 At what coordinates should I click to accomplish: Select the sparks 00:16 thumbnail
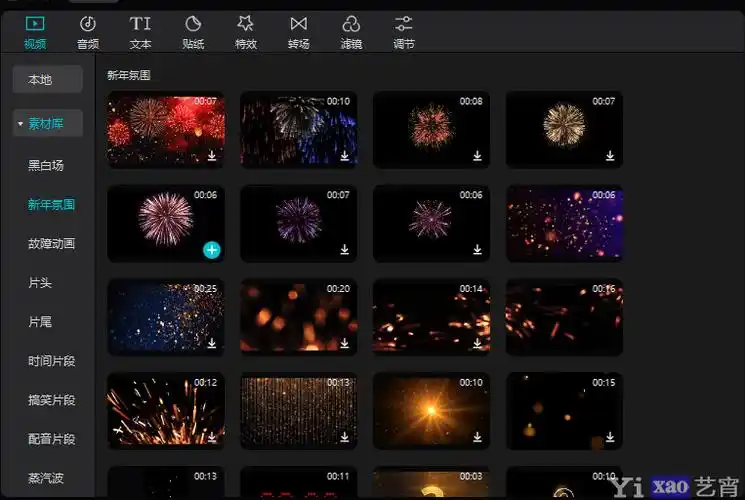pos(564,317)
